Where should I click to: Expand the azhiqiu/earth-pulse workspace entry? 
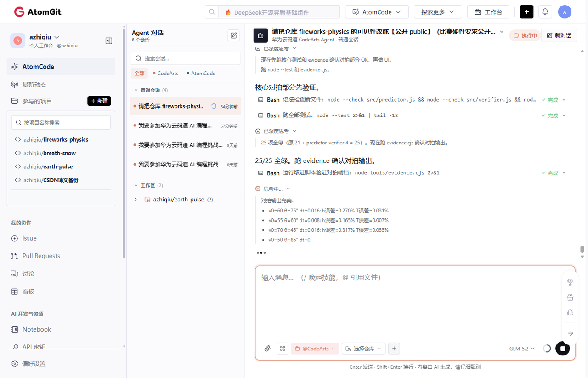[136, 200]
